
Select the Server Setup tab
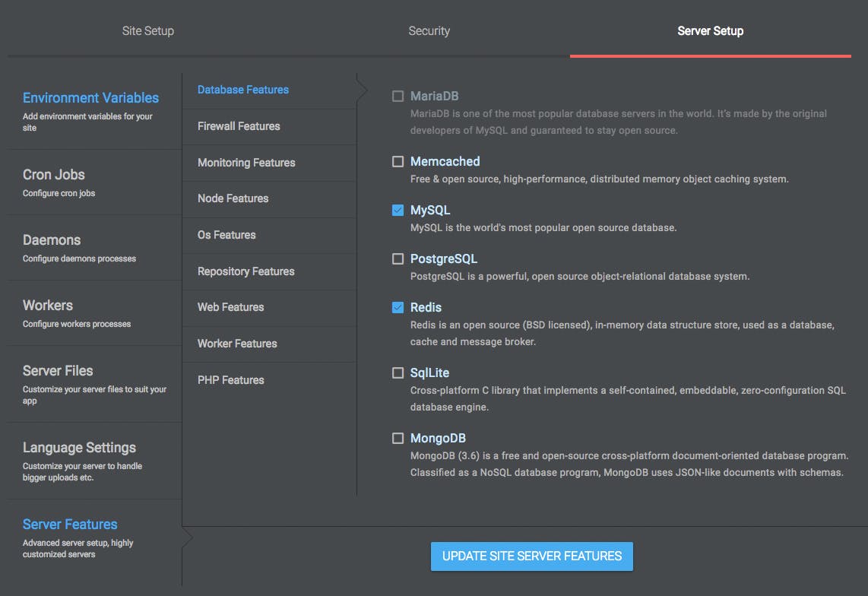(x=711, y=31)
